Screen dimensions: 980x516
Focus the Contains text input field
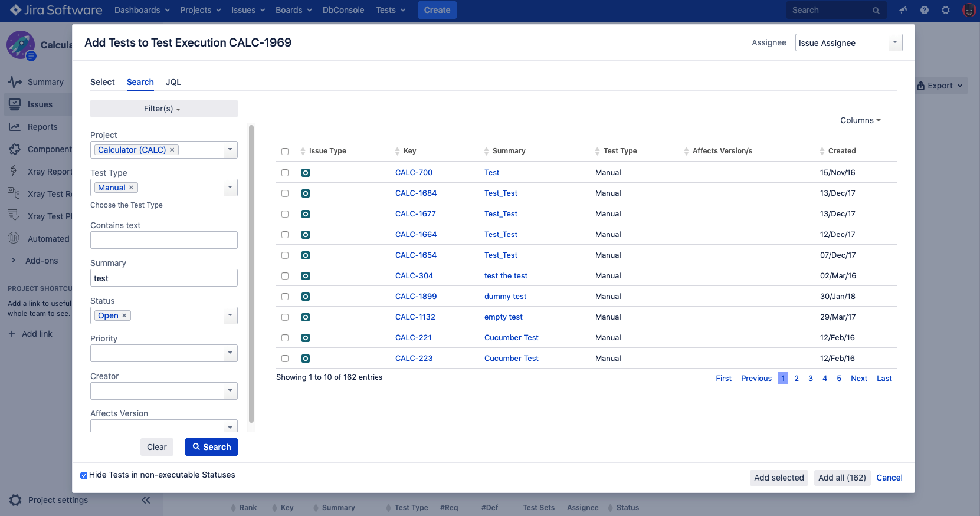tap(163, 240)
